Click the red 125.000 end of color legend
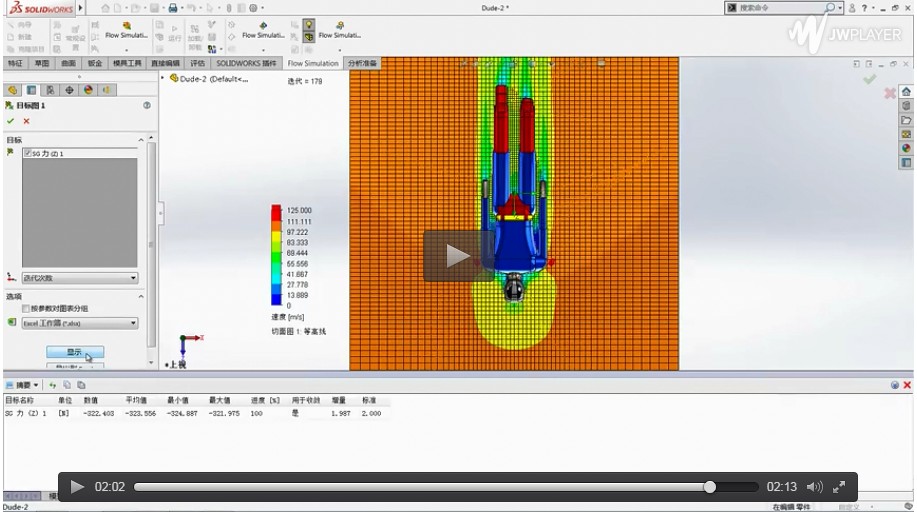Image resolution: width=917 pixels, height=512 pixels. tap(276, 211)
